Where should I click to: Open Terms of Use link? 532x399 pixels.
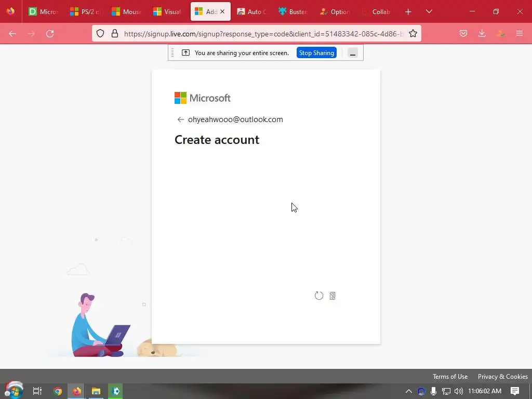click(x=450, y=376)
